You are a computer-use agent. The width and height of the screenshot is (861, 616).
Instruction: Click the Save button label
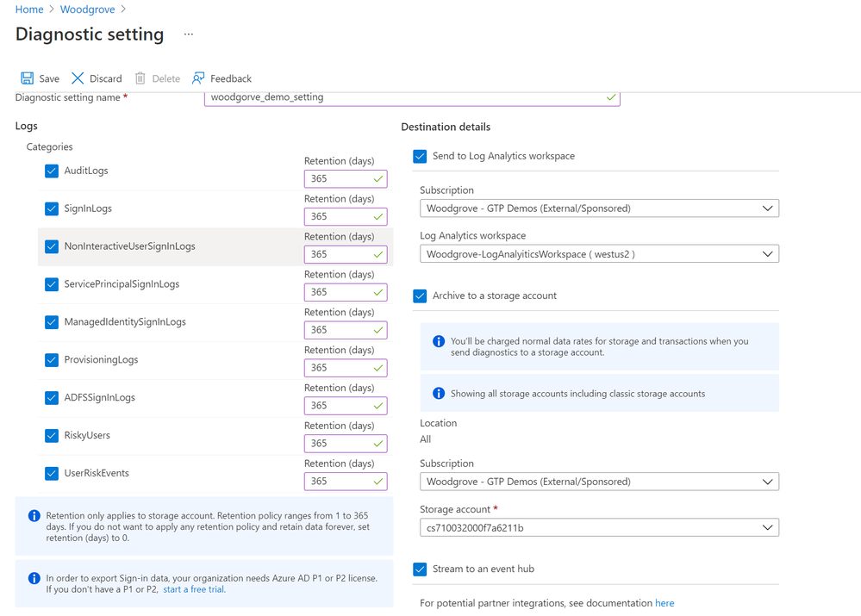click(x=49, y=78)
